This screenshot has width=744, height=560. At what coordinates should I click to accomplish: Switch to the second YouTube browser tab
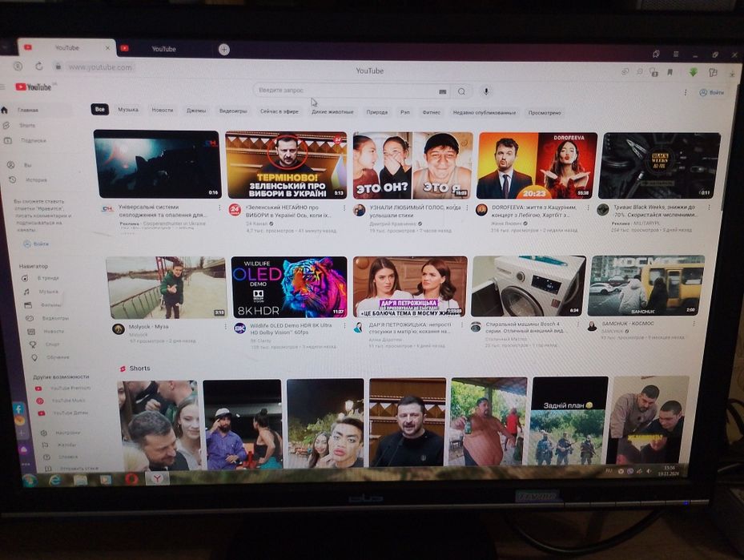click(x=163, y=49)
